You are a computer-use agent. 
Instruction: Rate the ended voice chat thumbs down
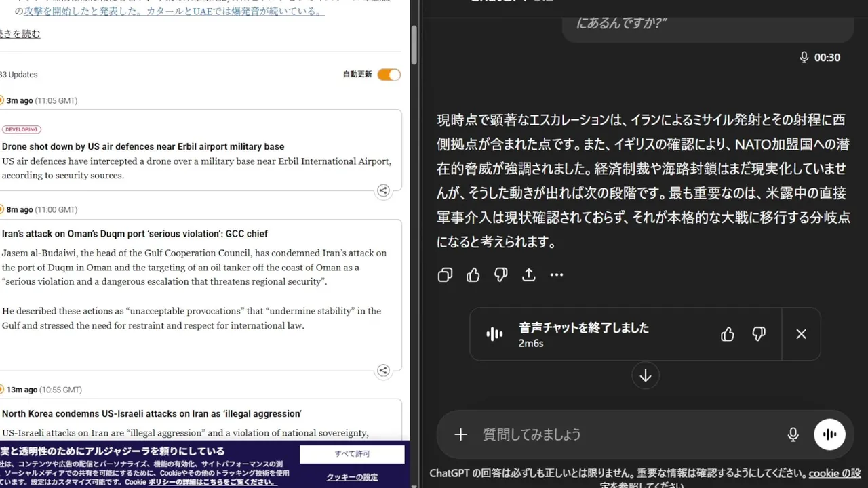pos(759,334)
